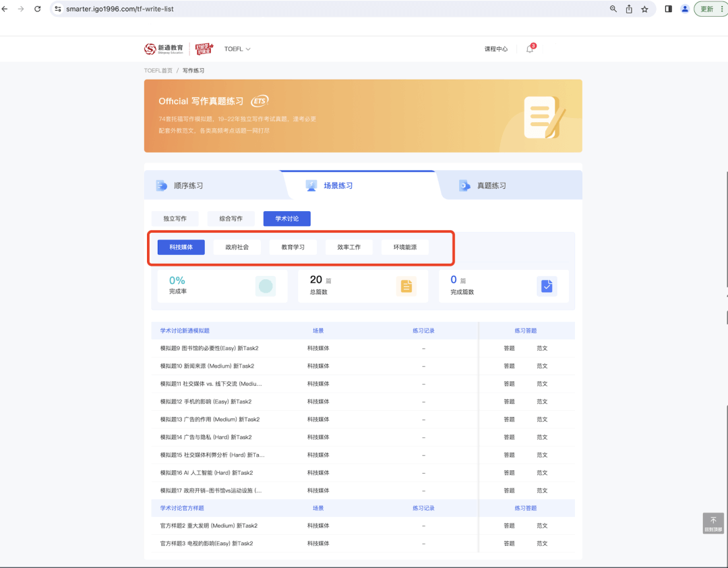Click the back-to-top arrow button

pyautogui.click(x=713, y=523)
